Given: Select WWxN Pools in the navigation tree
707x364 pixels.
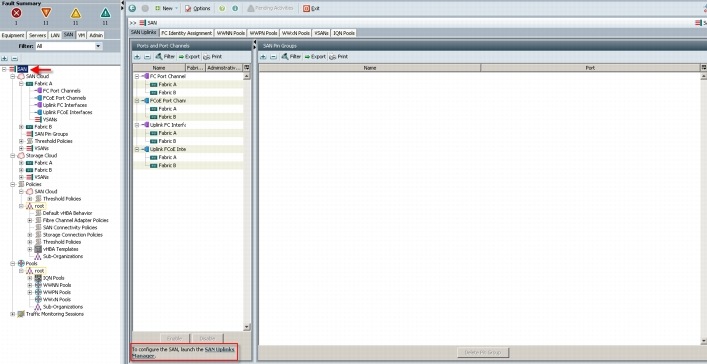Looking at the screenshot, I should pyautogui.click(x=57, y=299).
